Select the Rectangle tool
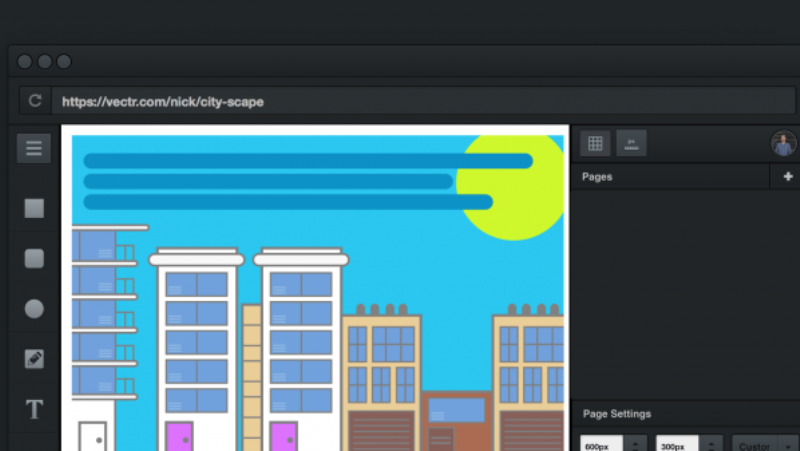The image size is (800, 451). [x=34, y=208]
